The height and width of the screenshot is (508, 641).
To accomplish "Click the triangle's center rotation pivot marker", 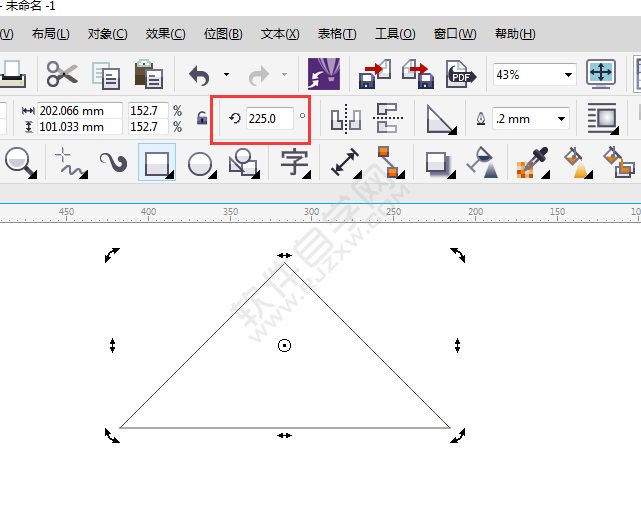I will click(285, 346).
